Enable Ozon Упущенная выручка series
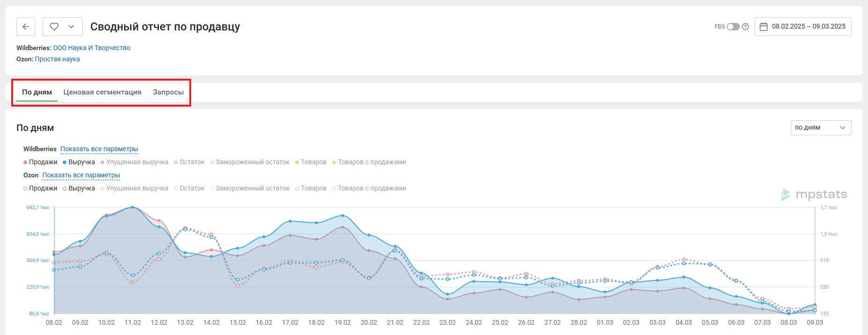 [134, 188]
